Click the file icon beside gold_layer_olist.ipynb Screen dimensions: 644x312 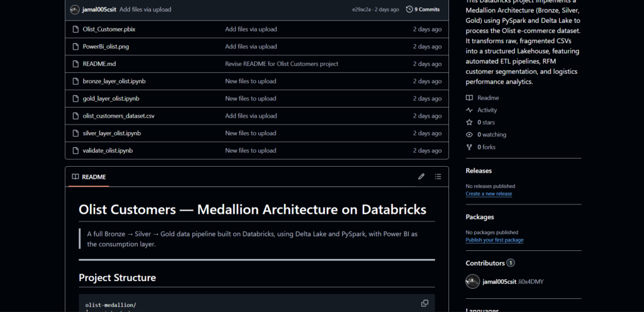(75, 99)
